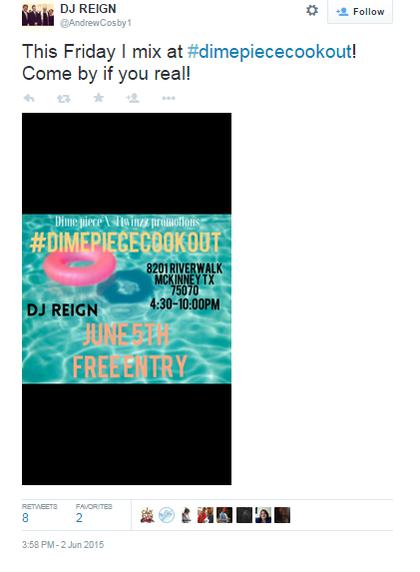Open DJ REIGN profile picture
The height and width of the screenshot is (572, 420).
[x=38, y=13]
